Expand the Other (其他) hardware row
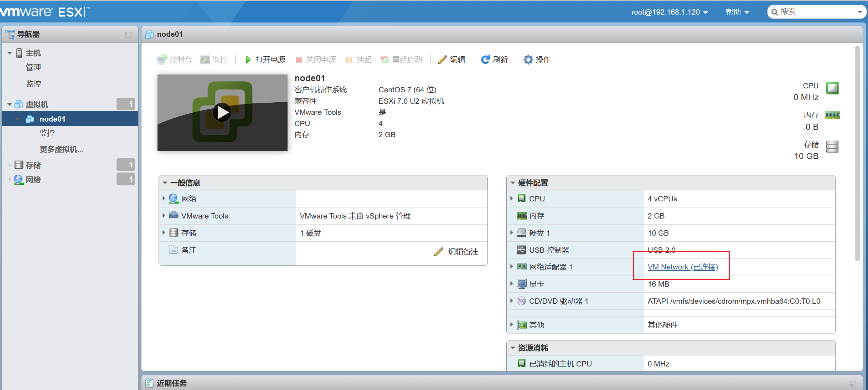This screenshot has width=868, height=390. [511, 324]
